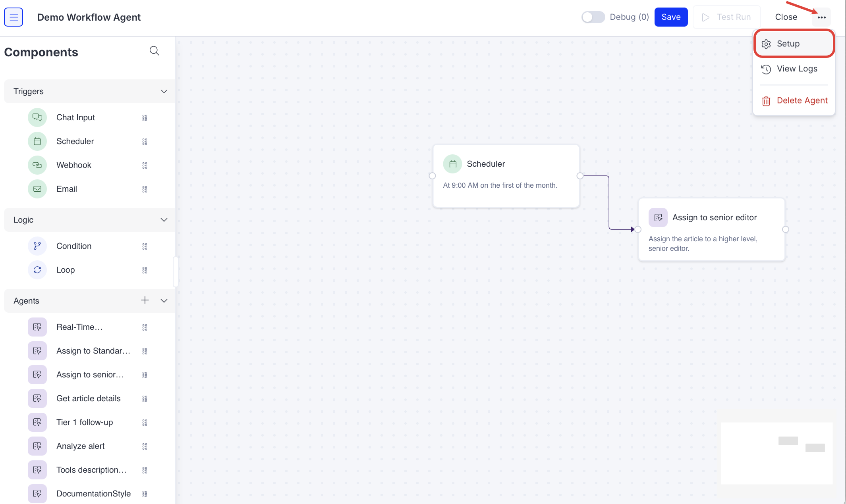This screenshot has width=846, height=504.
Task: Click the Email envelope icon
Action: click(x=37, y=189)
